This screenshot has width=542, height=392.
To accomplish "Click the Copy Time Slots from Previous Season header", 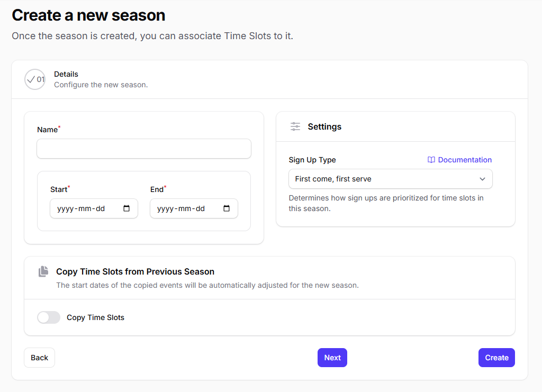I will click(x=135, y=271).
